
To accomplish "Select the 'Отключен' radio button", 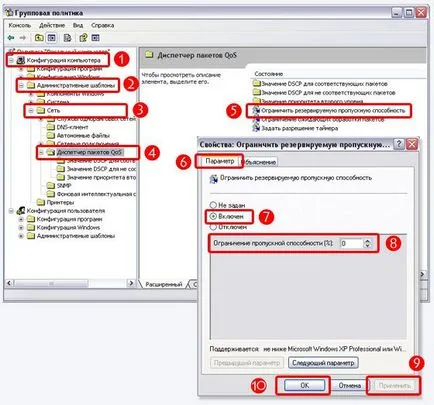I will (213, 227).
